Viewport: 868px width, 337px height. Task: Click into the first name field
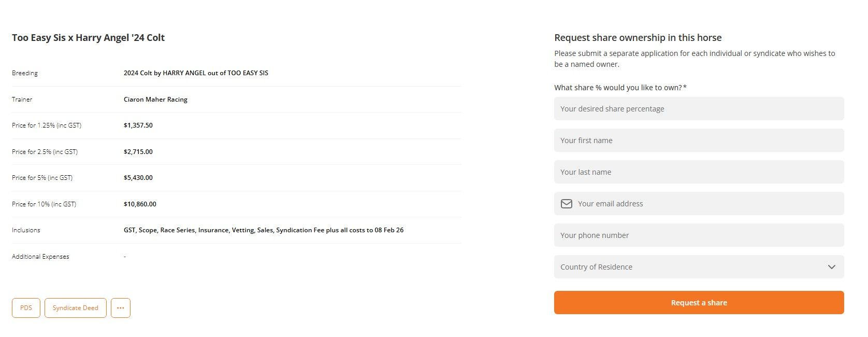pyautogui.click(x=699, y=141)
